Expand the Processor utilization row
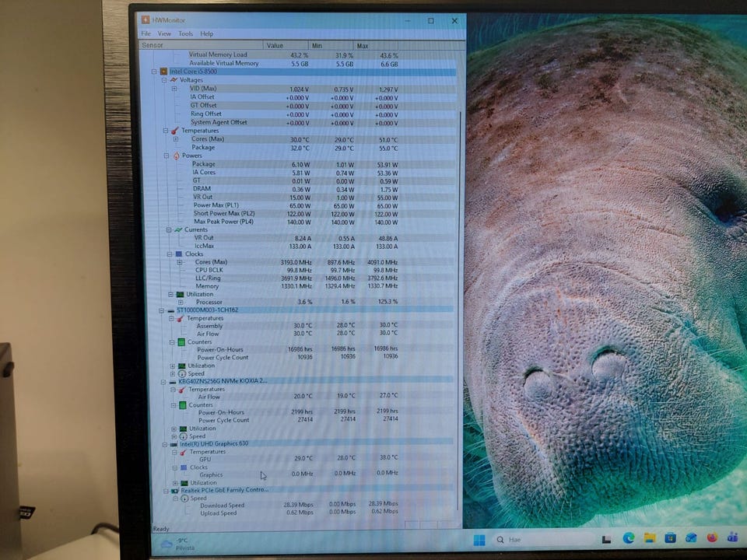 pos(181,302)
